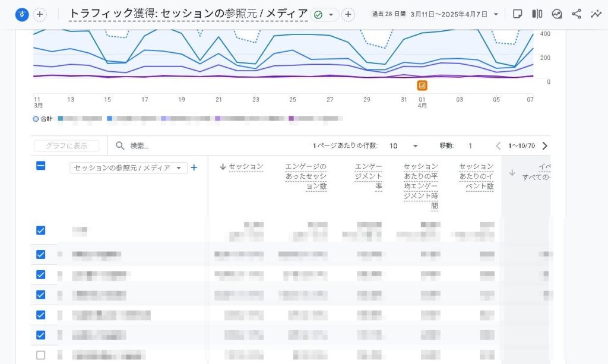Open the customize report notes icon
The height and width of the screenshot is (364, 608).
point(517,14)
